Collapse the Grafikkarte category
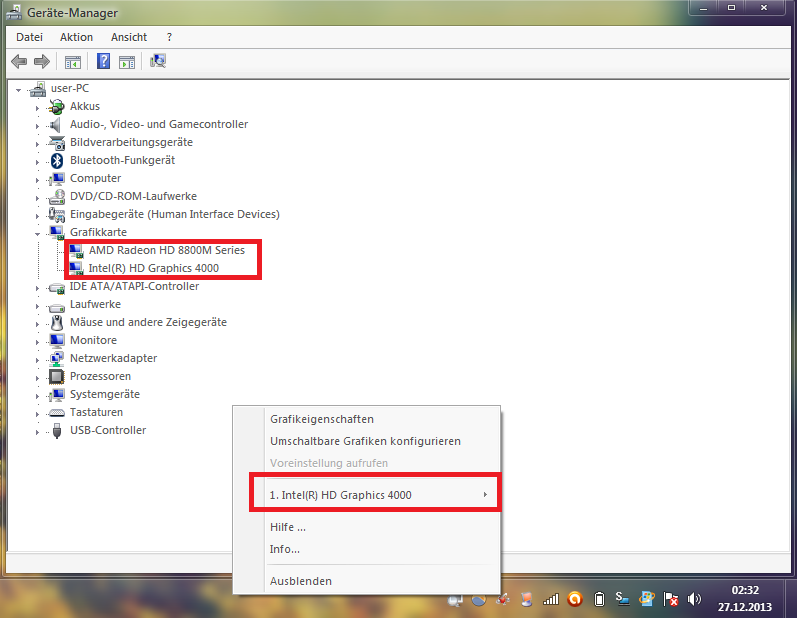The image size is (797, 618). (38, 234)
